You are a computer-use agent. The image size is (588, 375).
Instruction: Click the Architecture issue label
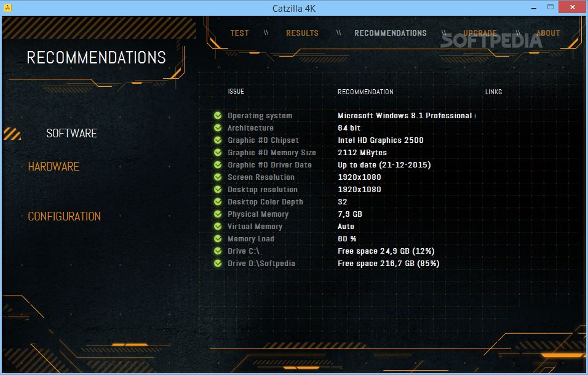point(250,127)
